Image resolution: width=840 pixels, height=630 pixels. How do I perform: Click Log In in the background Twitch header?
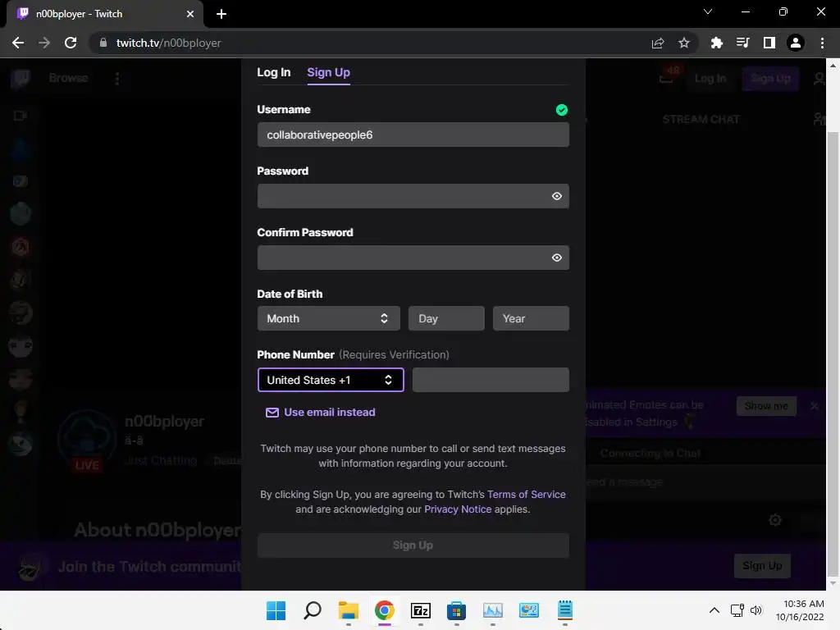(710, 79)
